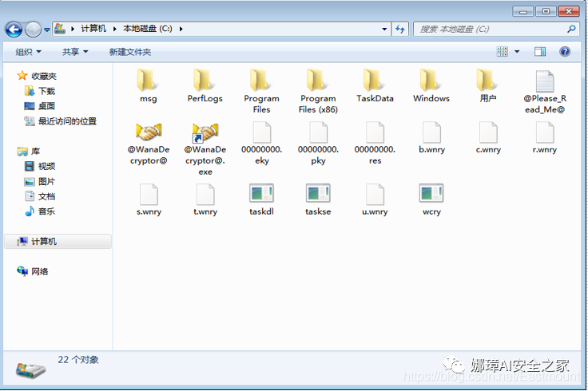
Task: Open the Windows folder
Action: click(431, 86)
